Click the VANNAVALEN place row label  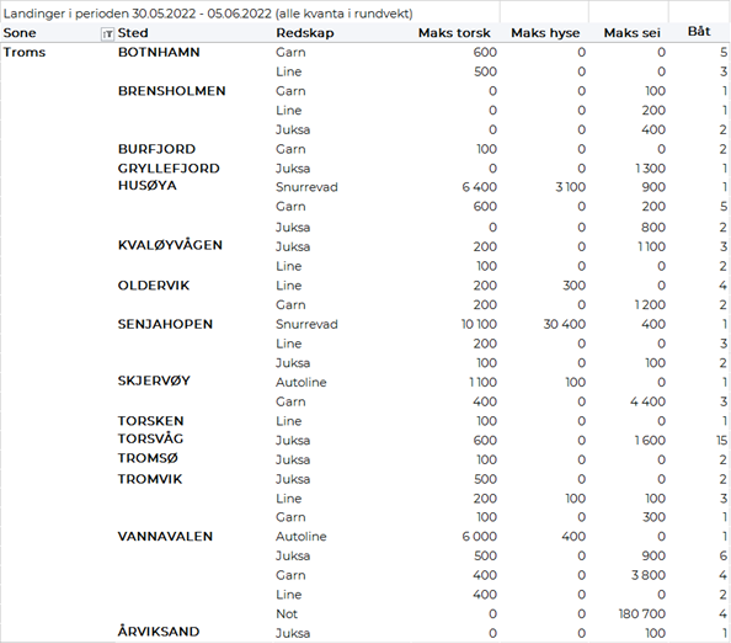[x=165, y=536]
